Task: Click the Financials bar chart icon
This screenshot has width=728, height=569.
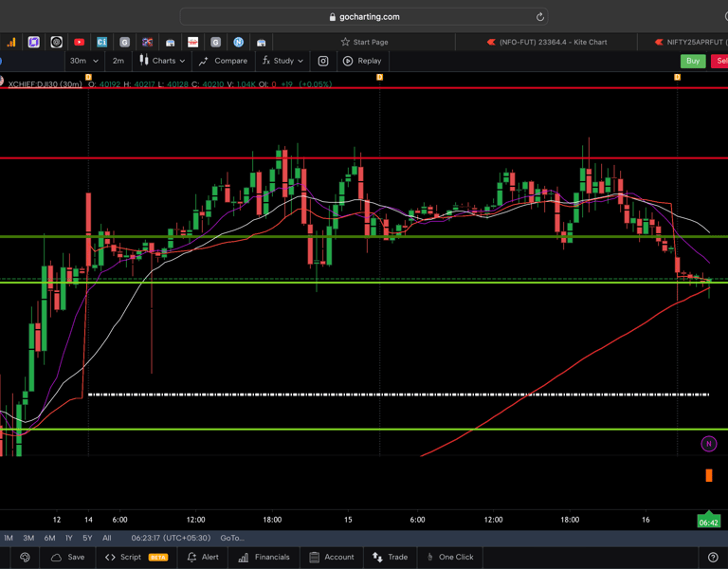Action: click(244, 558)
